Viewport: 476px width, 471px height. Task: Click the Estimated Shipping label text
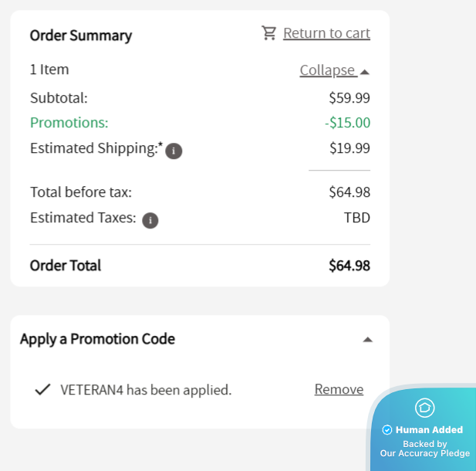click(96, 148)
